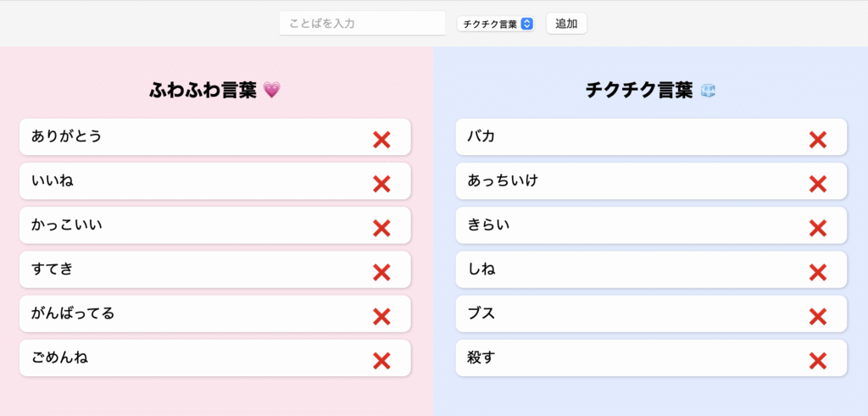Click the X icon next to あっちいけ

[817, 184]
